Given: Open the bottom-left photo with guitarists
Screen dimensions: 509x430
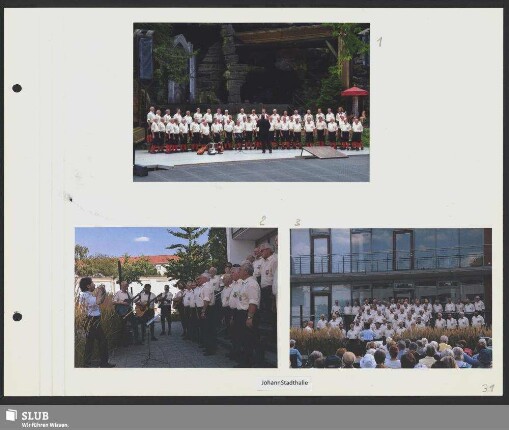Looking at the screenshot, I should (x=176, y=297).
